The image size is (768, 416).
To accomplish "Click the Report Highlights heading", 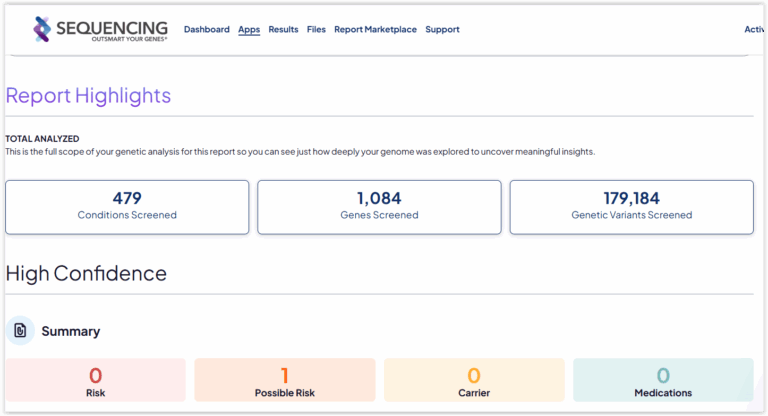I will (x=88, y=96).
